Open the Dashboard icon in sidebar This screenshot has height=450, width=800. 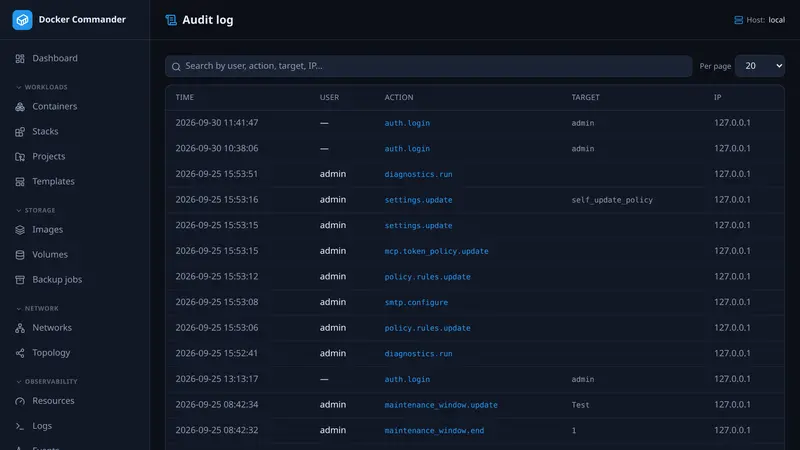(20, 59)
